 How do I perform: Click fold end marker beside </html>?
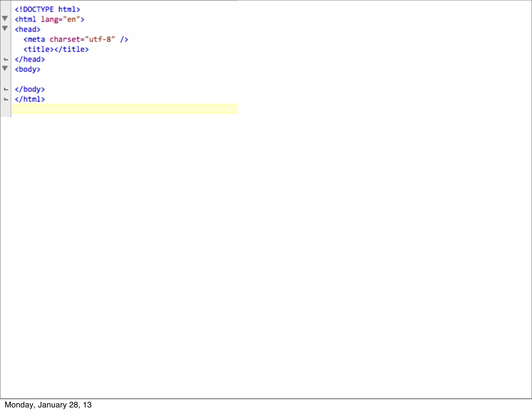(x=6, y=99)
